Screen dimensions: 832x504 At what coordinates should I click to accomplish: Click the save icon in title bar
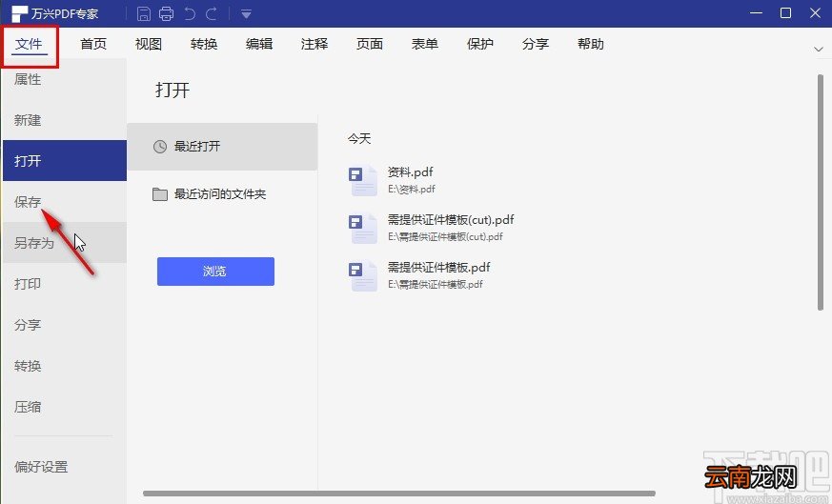tap(143, 13)
